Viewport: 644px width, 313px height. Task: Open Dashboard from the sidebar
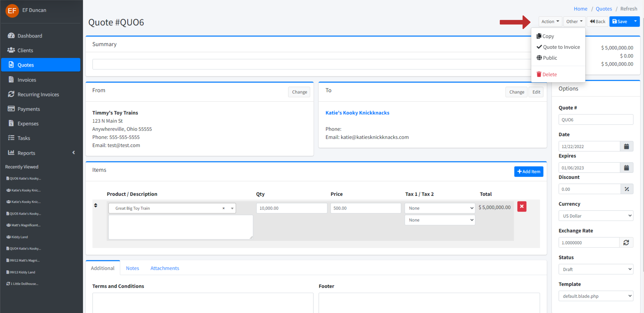pos(30,36)
